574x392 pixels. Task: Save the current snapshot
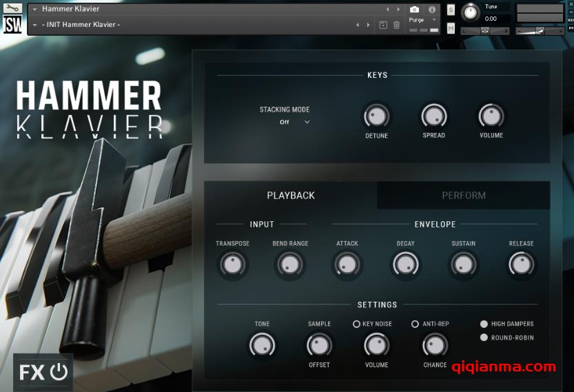pyautogui.click(x=383, y=25)
